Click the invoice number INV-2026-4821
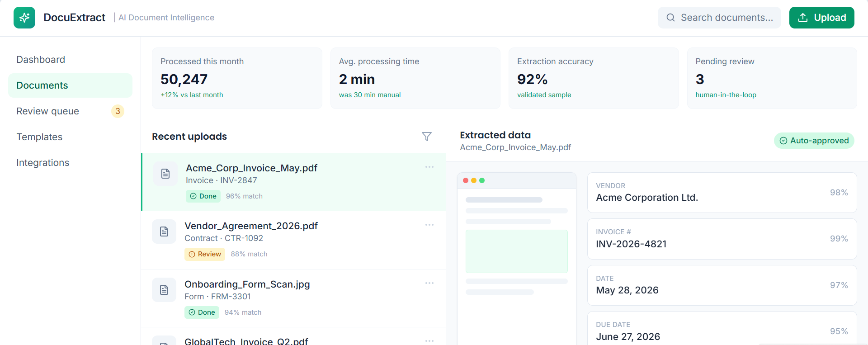The height and width of the screenshot is (345, 868). (x=631, y=244)
